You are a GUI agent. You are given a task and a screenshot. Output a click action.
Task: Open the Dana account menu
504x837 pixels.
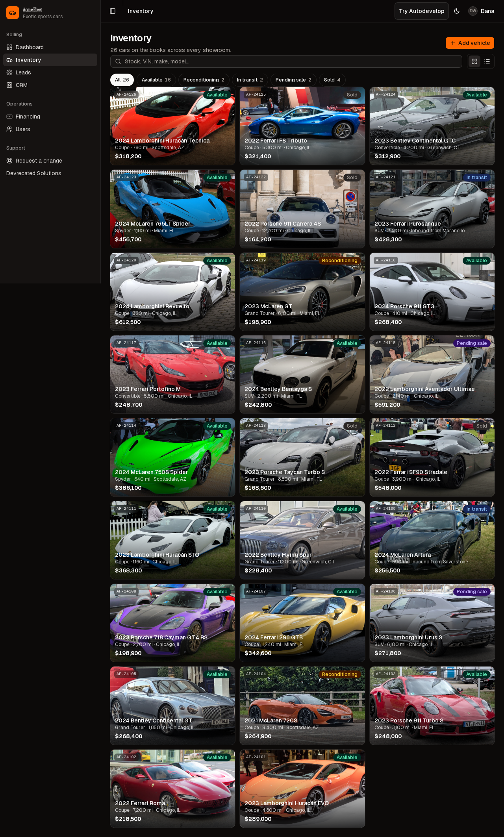(x=481, y=11)
